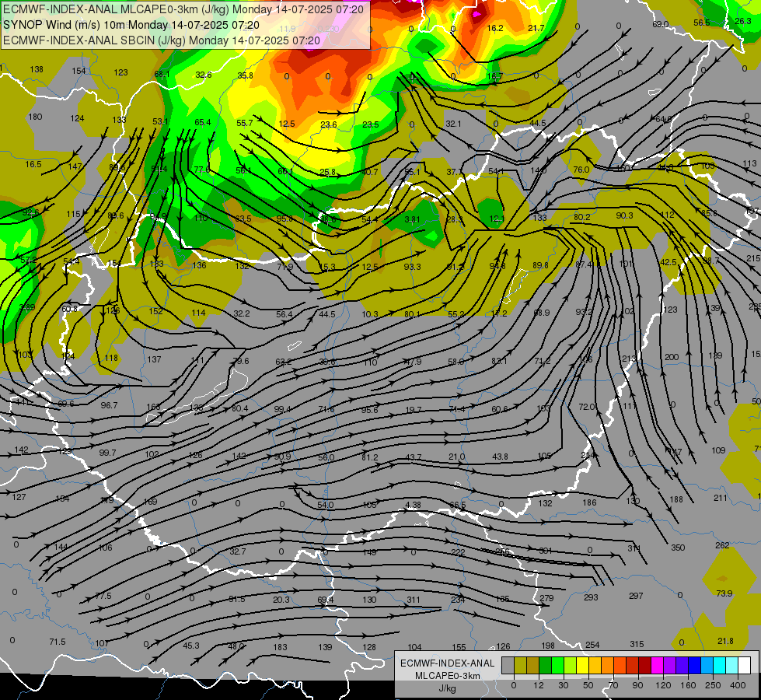Click the map value 20.3
Viewport: 761px width, 700px height.
tap(281, 600)
